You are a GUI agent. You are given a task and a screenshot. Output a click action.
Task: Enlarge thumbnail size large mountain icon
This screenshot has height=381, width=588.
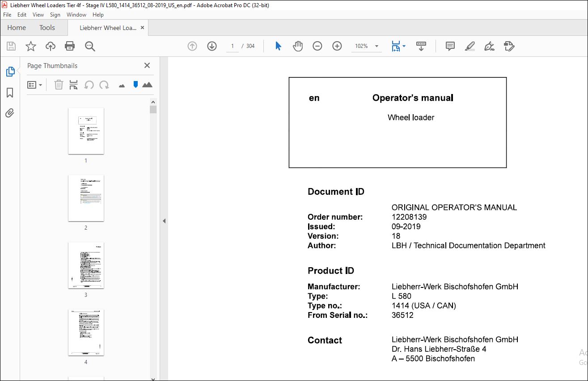[x=147, y=84]
